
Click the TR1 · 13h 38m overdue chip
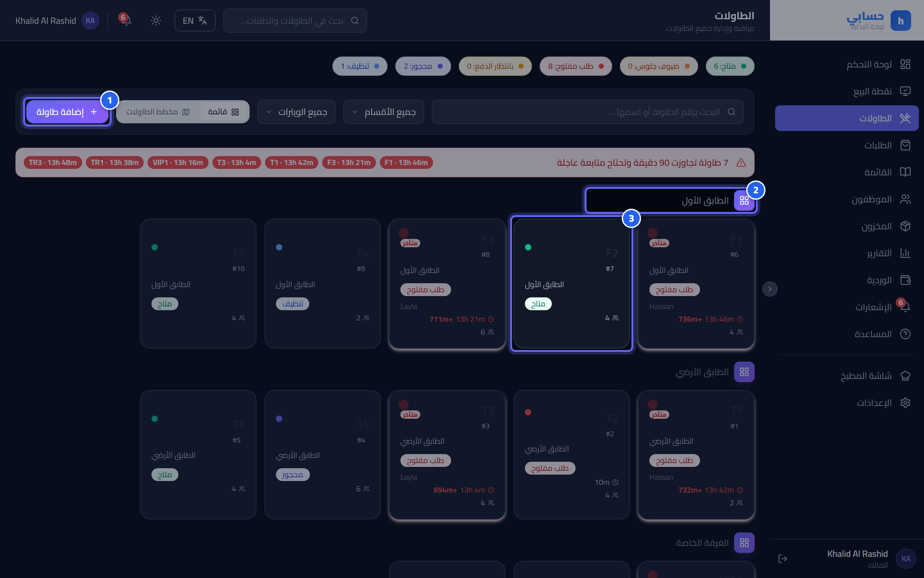tap(115, 162)
